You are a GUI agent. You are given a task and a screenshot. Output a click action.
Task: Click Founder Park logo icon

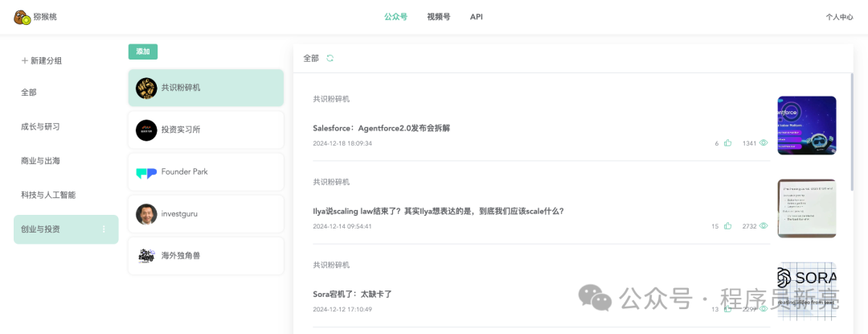147,172
